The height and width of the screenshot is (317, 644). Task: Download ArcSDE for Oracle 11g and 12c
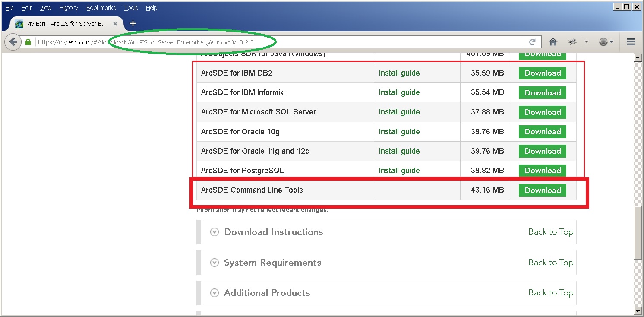543,151
